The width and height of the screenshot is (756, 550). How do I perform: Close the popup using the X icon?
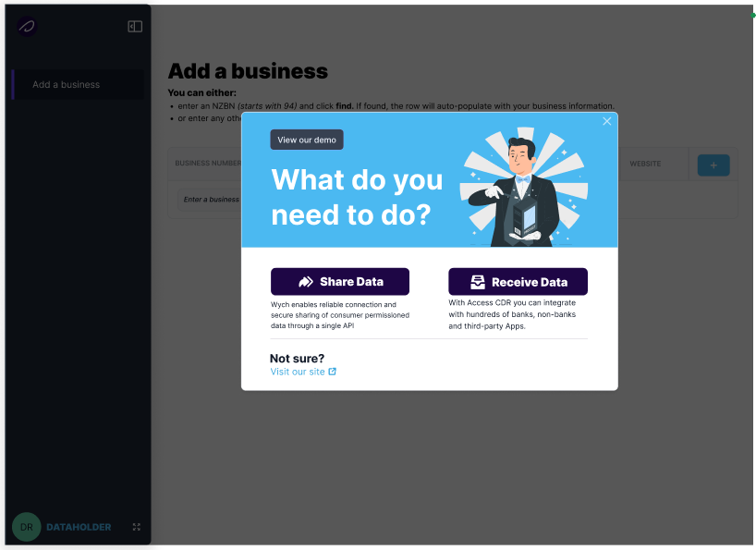pyautogui.click(x=607, y=121)
